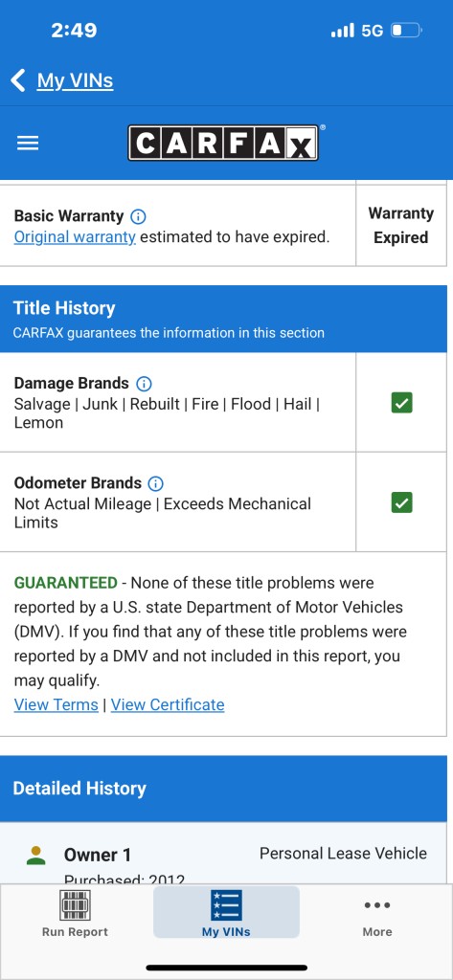Open Basic Warranty info icon

coord(138,216)
